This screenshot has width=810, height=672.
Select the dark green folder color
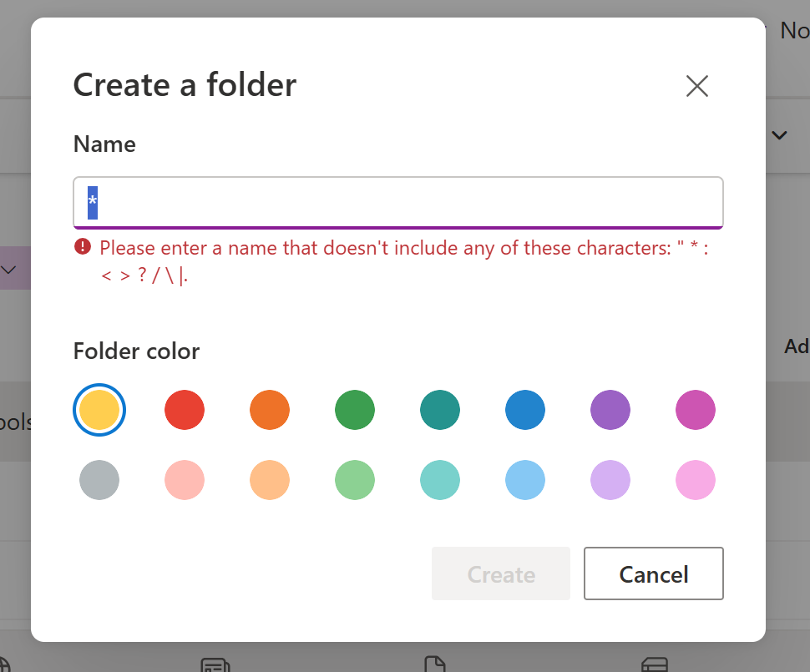(x=355, y=410)
